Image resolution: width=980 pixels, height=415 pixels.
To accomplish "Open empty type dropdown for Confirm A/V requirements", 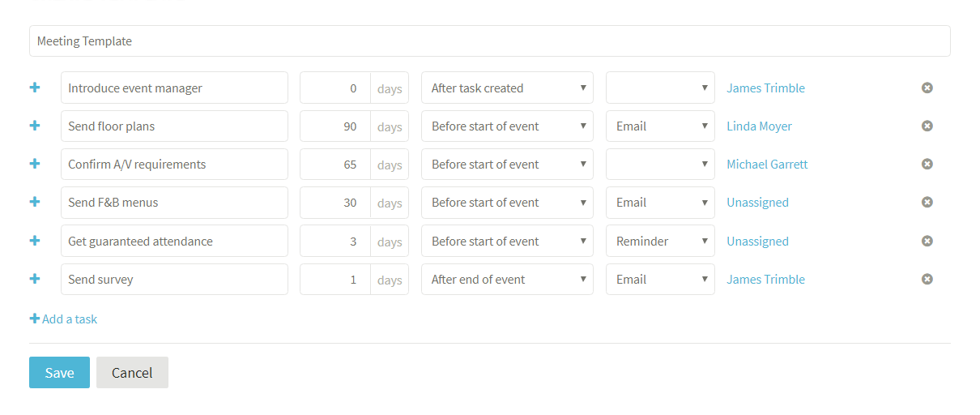I will pyautogui.click(x=660, y=164).
